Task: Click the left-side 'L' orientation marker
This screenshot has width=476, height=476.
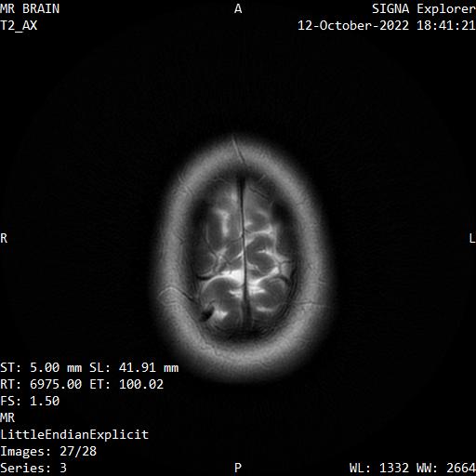Action: [472, 238]
